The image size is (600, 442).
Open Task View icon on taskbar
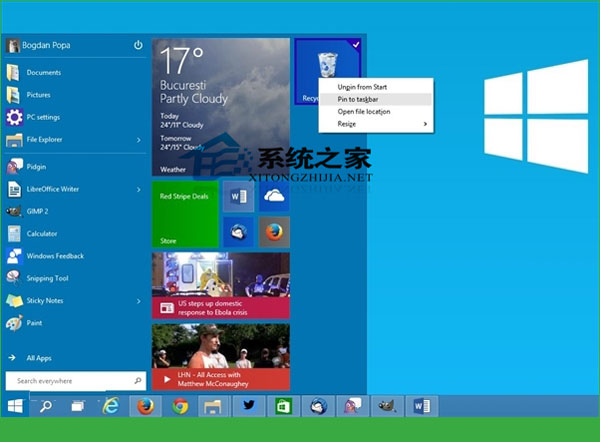pyautogui.click(x=78, y=406)
